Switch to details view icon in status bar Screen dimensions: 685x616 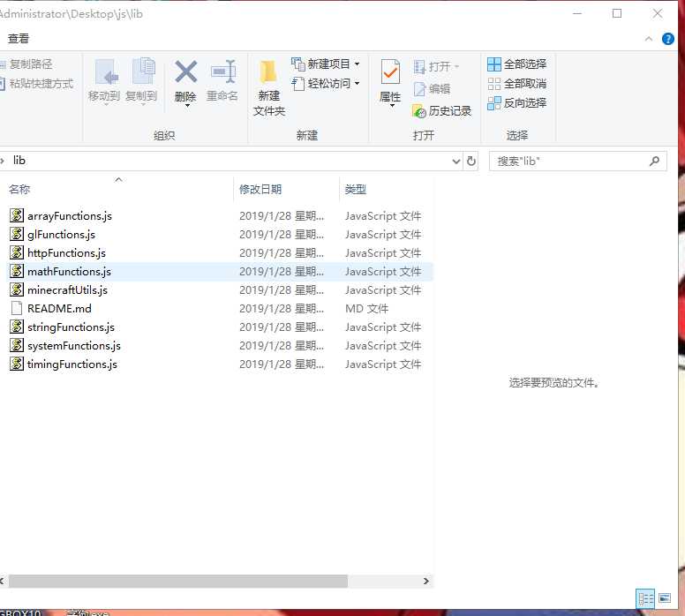pos(645,598)
